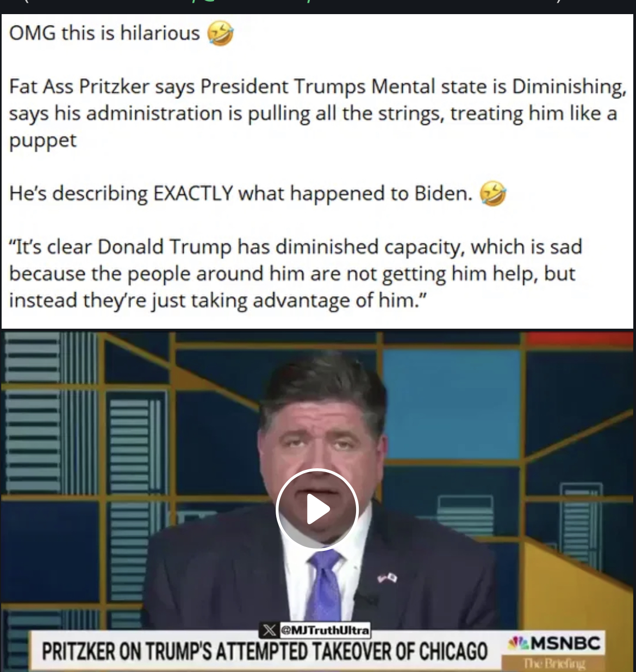Click the word 'EXACTLY' in the post
This screenshot has width=636, height=672.
coord(194,194)
